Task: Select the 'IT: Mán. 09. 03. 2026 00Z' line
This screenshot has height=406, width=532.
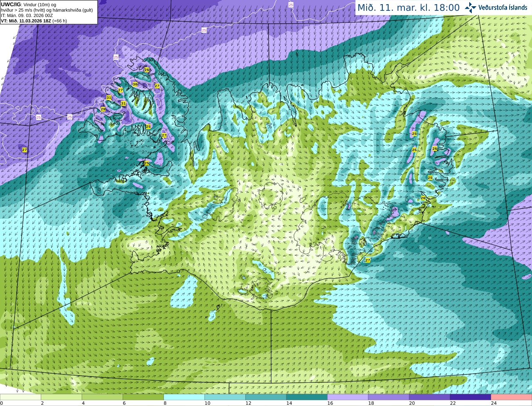Action: [x=27, y=15]
